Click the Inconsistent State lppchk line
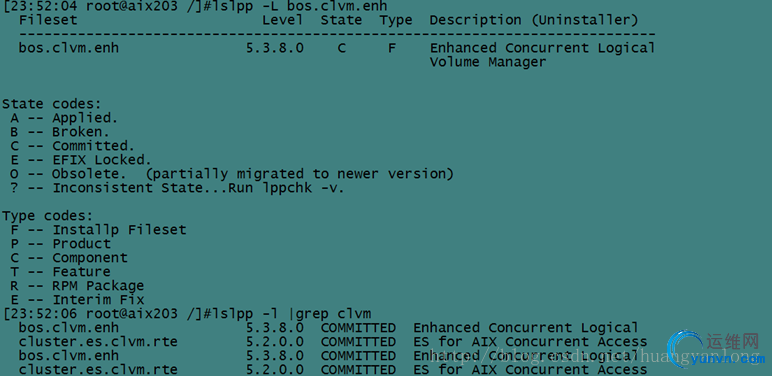The image size is (772, 376). 177,188
